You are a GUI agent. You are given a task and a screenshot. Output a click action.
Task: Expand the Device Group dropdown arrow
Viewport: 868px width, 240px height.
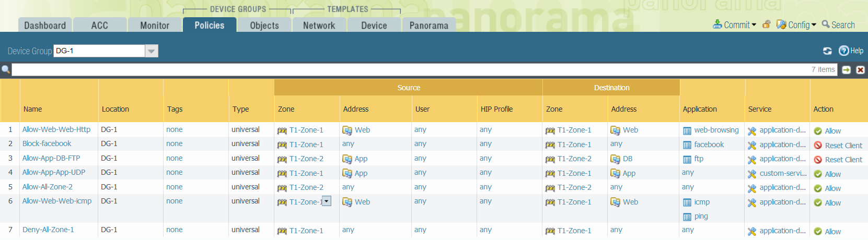click(x=152, y=51)
